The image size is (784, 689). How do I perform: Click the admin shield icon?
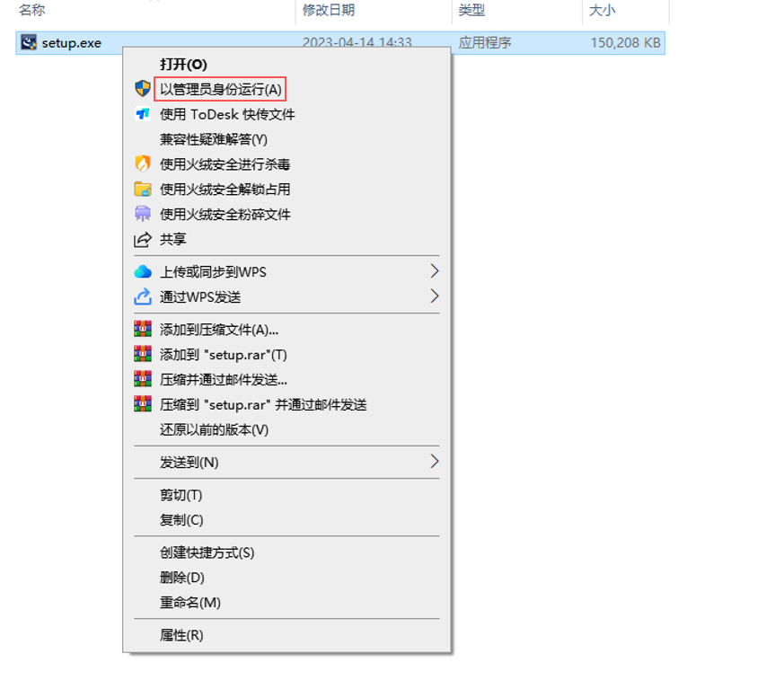143,89
